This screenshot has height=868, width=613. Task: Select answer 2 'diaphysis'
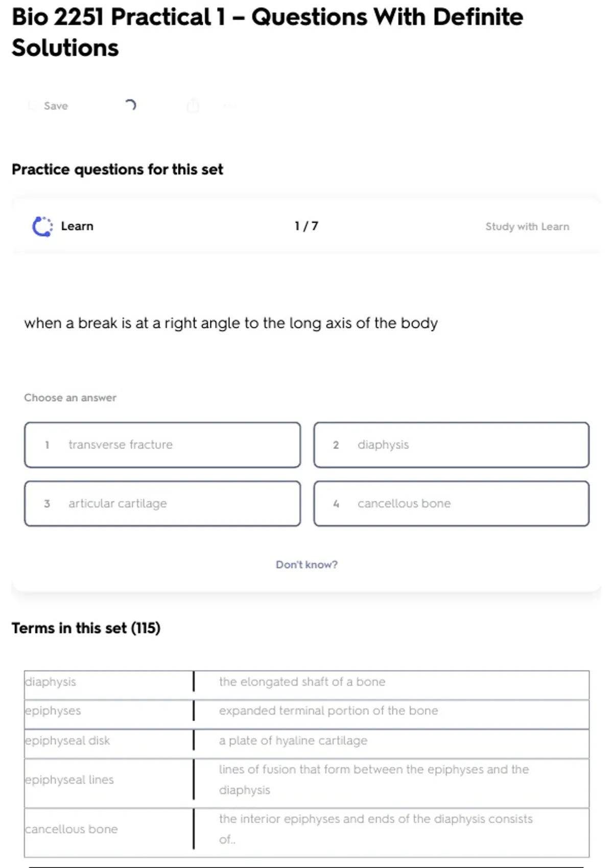coord(451,445)
